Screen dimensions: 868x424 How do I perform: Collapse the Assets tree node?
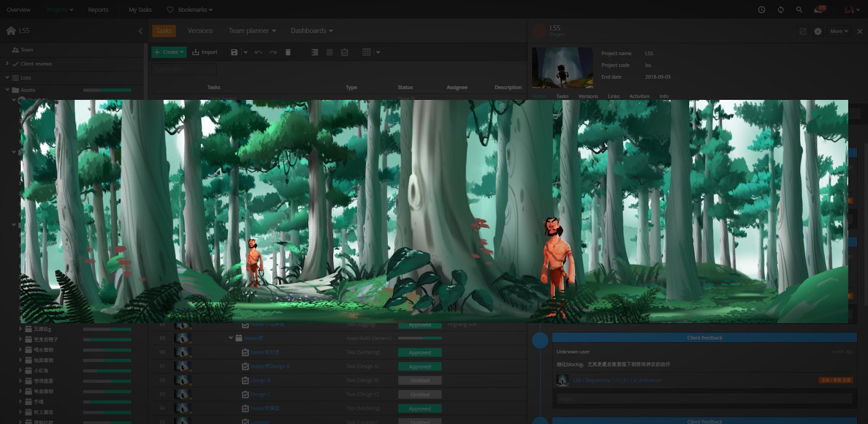pyautogui.click(x=7, y=90)
